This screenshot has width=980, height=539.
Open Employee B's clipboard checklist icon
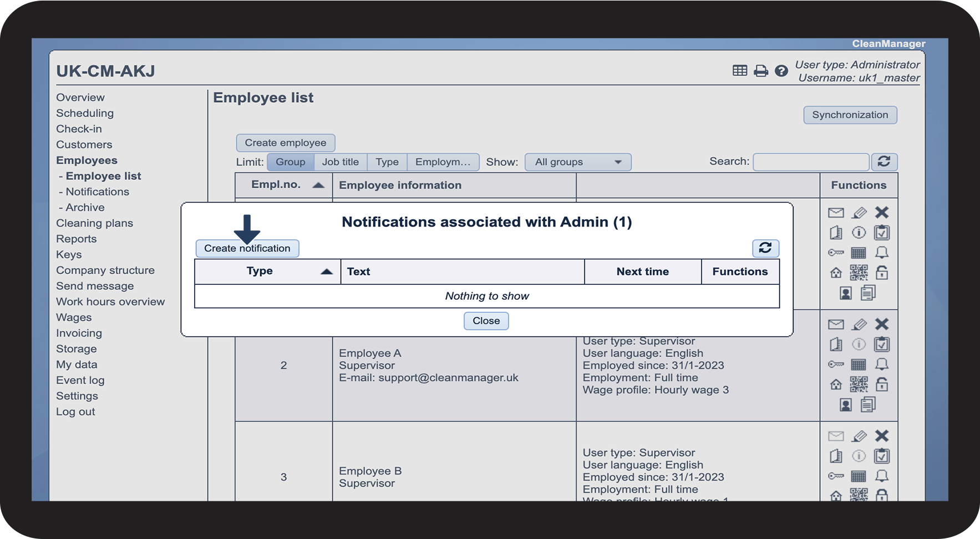click(x=882, y=456)
